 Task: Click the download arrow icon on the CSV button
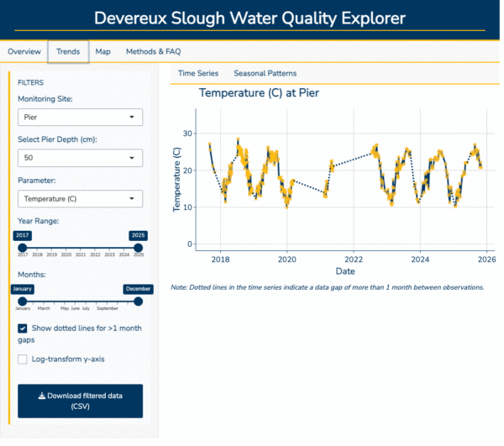coord(41,395)
